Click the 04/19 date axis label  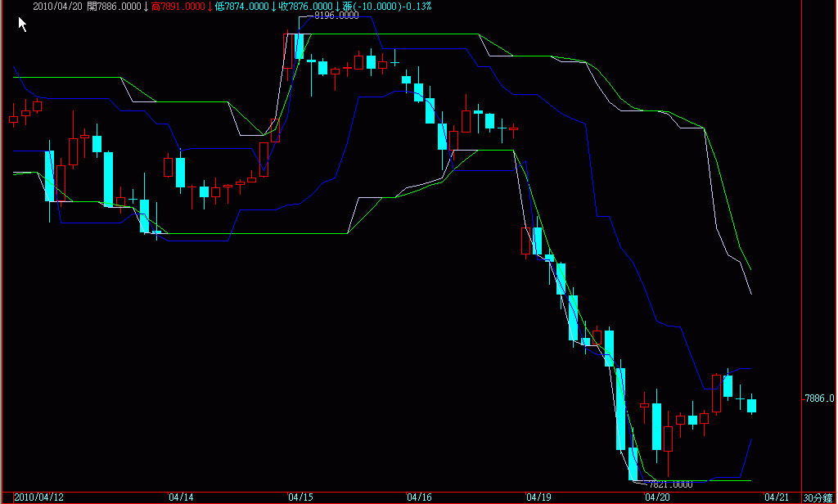538,497
